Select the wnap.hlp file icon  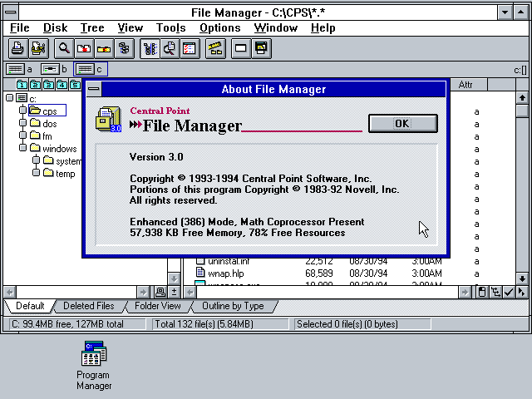click(x=200, y=272)
